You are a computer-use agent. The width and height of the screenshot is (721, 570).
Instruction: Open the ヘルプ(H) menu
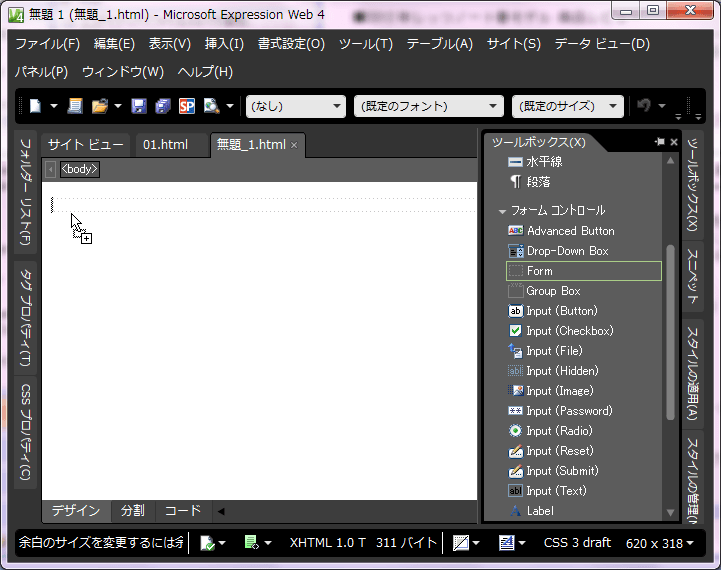[205, 72]
